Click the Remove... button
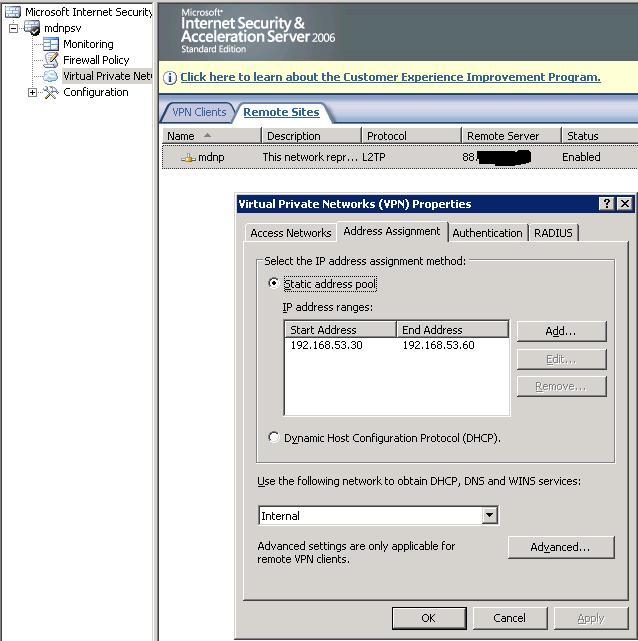This screenshot has width=638, height=641. pos(561,386)
